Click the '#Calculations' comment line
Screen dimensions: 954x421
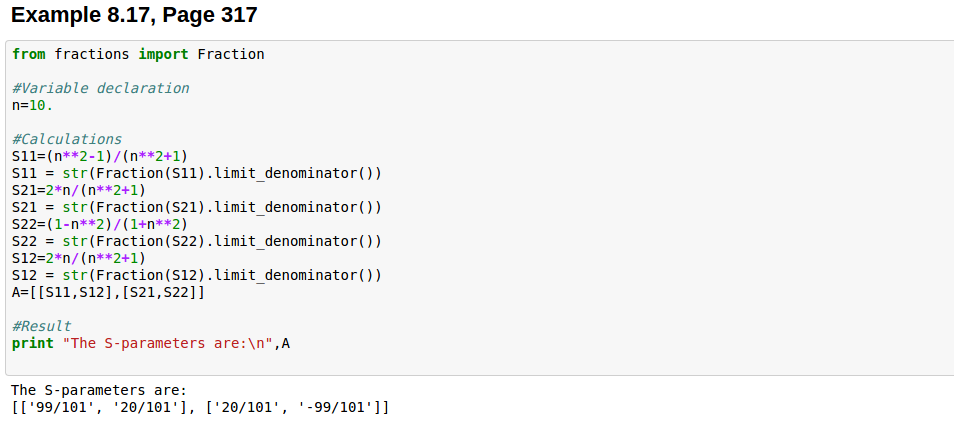click(x=66, y=139)
